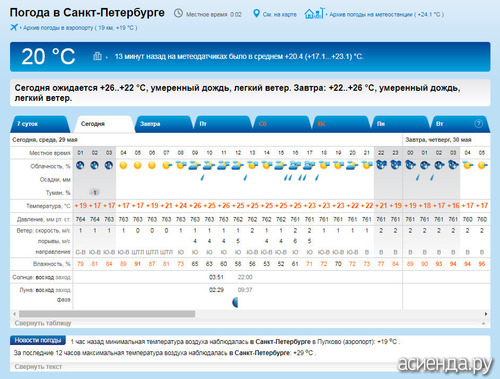Click the table collapse arrow at right
500x379 pixels.
click(x=484, y=323)
